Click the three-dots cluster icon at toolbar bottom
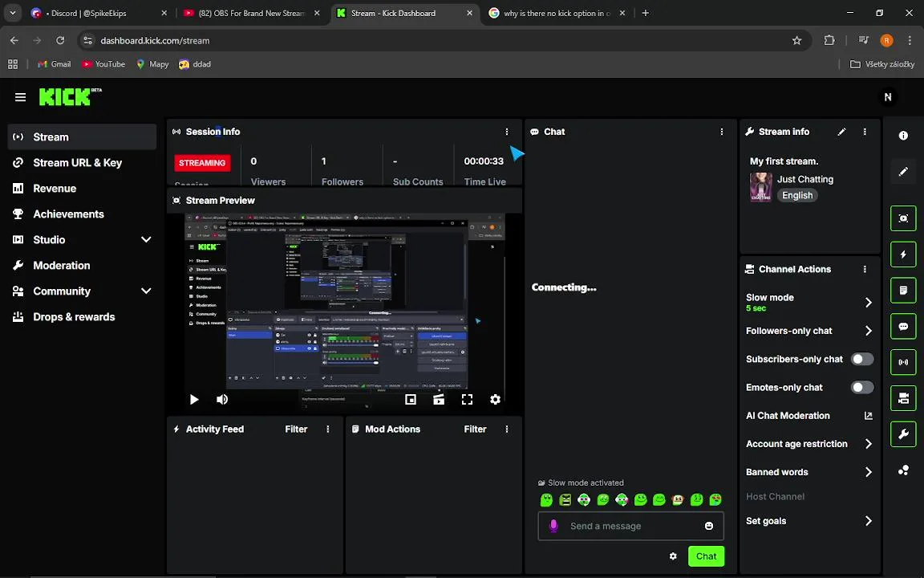The image size is (924, 578). click(903, 470)
